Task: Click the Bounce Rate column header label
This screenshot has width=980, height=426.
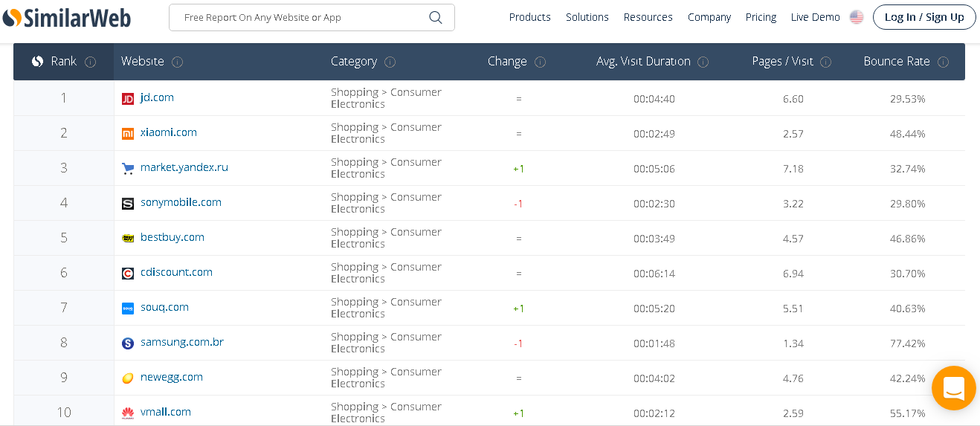Action: (896, 62)
